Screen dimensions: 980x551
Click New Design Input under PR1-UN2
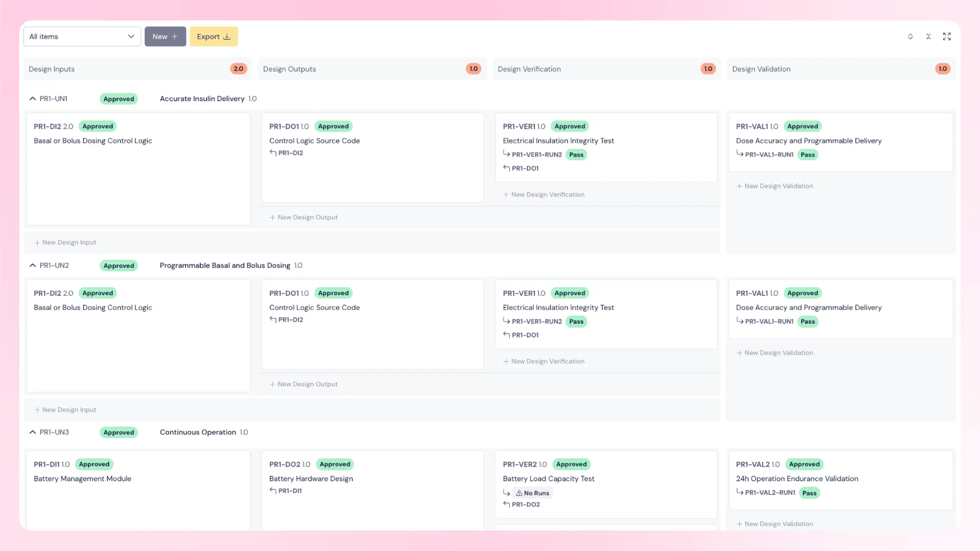point(65,409)
